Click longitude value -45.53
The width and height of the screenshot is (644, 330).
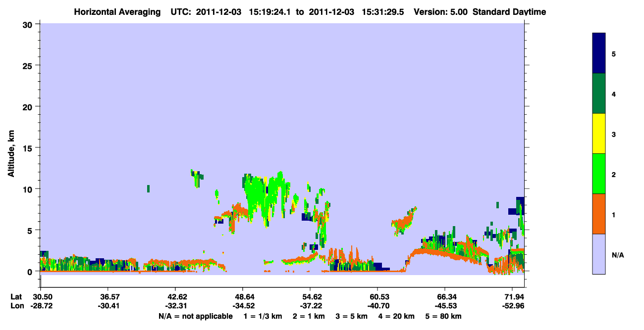(x=445, y=306)
